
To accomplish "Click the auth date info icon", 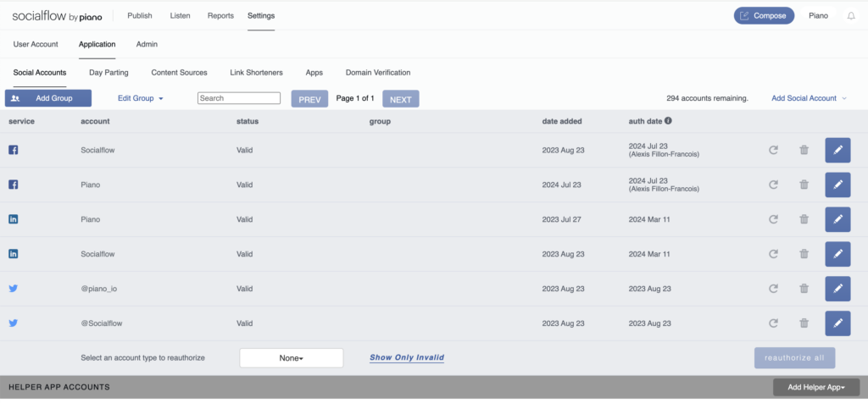I will 668,120.
